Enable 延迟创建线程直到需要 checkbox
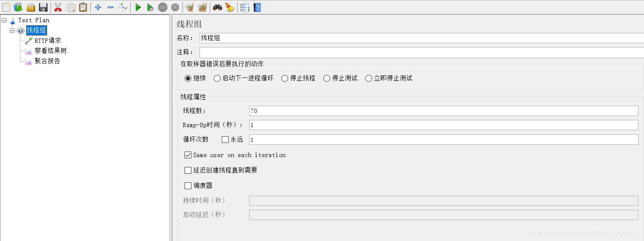644x241 pixels. tap(188, 170)
